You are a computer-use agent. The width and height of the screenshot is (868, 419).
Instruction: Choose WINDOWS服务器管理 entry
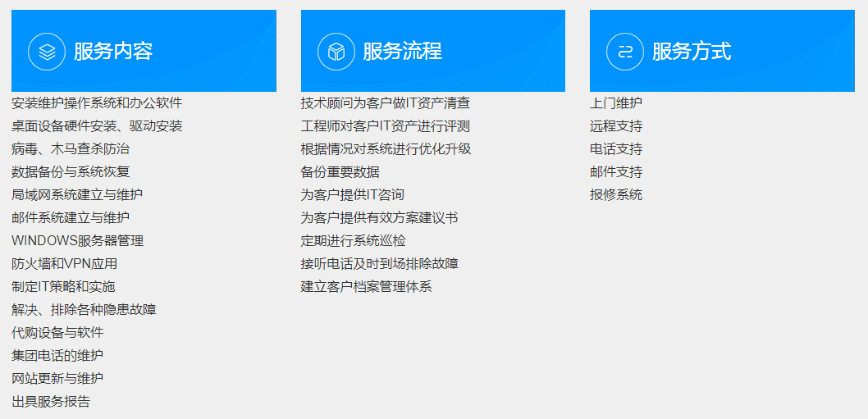pos(78,241)
